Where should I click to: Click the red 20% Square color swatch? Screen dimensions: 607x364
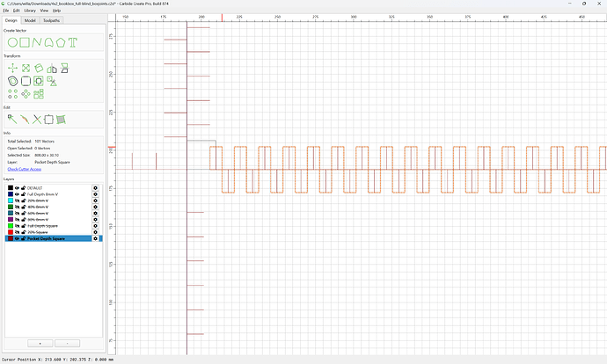click(11, 232)
